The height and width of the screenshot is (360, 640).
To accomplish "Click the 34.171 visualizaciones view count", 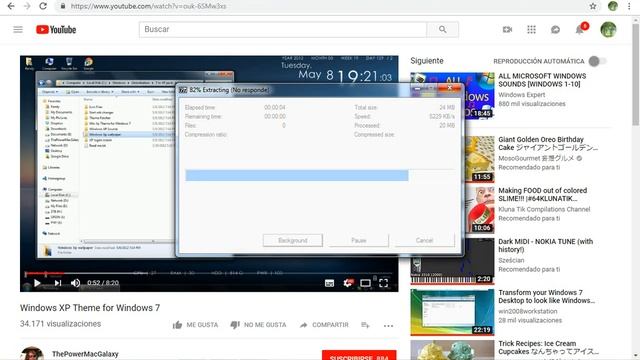I will (x=60, y=324).
